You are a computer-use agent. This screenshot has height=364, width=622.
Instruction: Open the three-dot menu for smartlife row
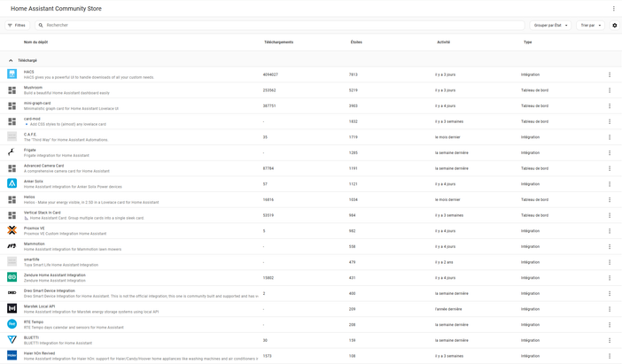[610, 262]
